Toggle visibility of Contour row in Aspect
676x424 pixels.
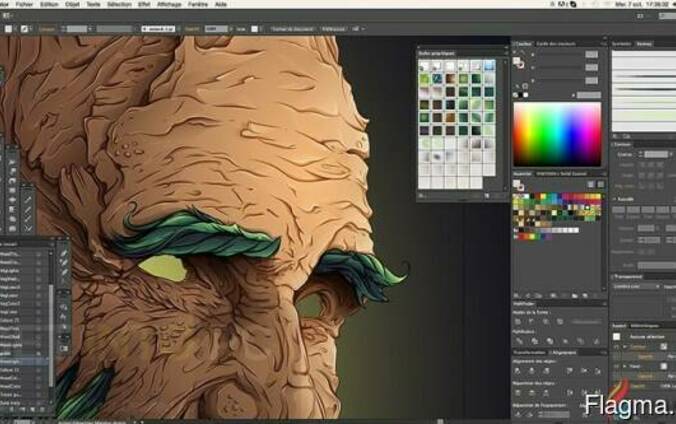pyautogui.click(x=617, y=347)
